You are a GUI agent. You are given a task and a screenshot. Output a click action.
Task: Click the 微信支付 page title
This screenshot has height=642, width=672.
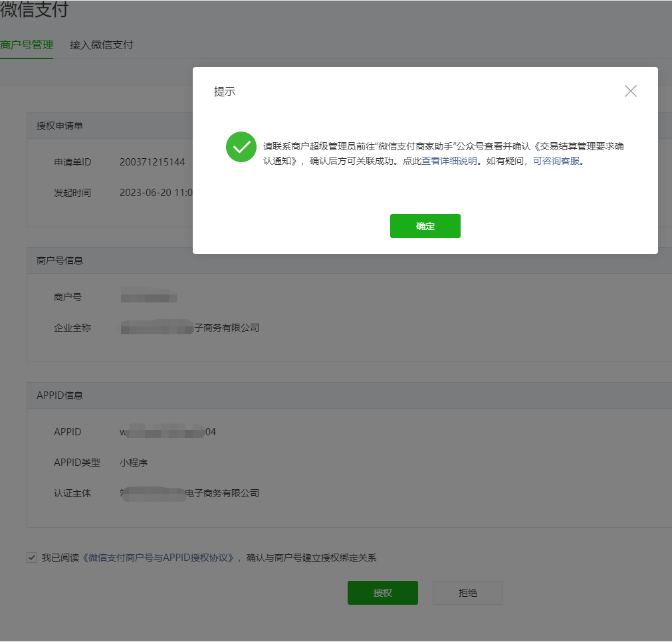35,9
